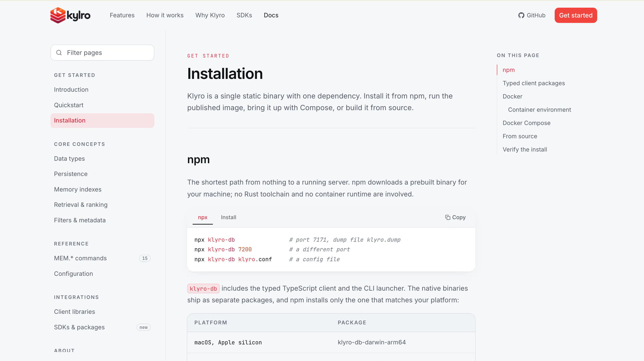Click the PACKAGE column header
Image resolution: width=644 pixels, height=361 pixels.
[352, 323]
